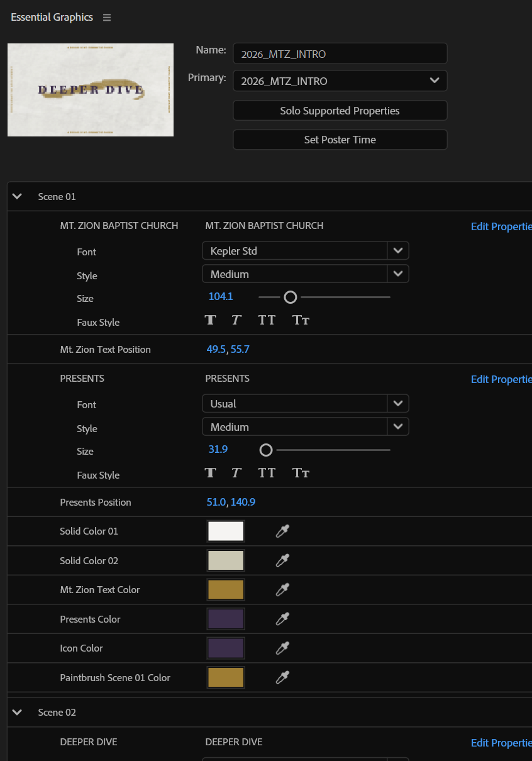The width and height of the screenshot is (532, 761).
Task: Sample with the Paintbrush Scene 01 Color eyedropper
Action: [282, 677]
